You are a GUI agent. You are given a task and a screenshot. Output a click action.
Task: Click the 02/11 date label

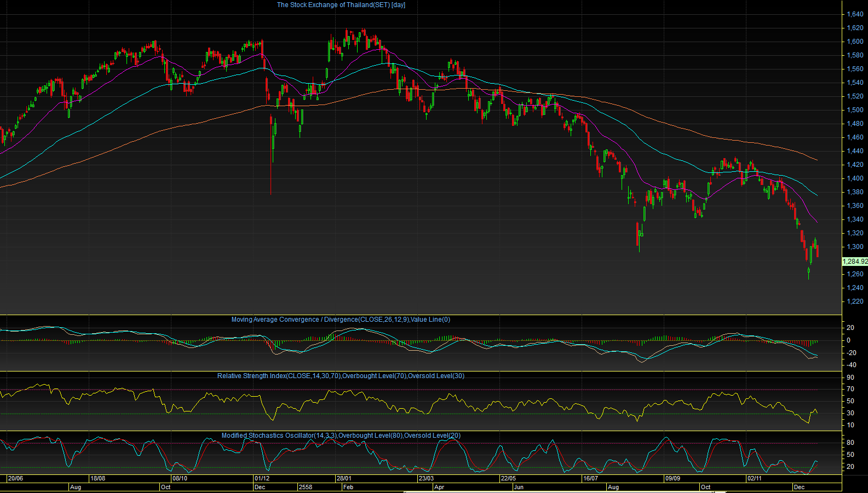(x=755, y=478)
